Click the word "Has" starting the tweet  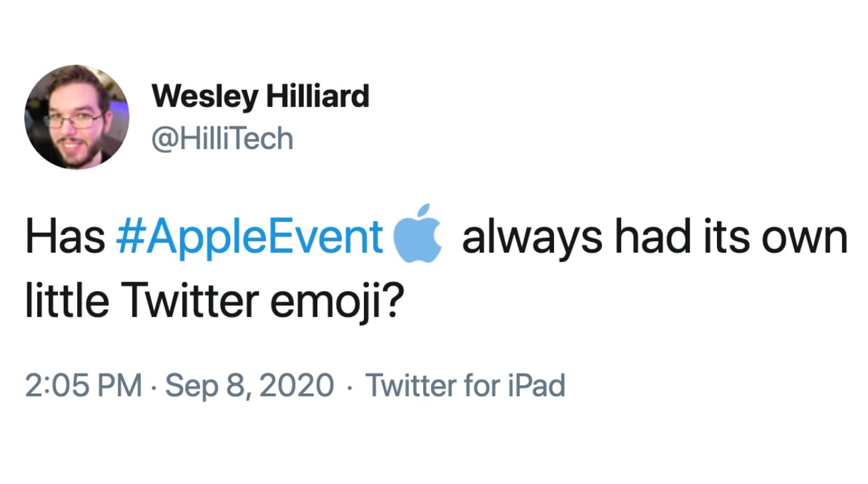(x=65, y=237)
